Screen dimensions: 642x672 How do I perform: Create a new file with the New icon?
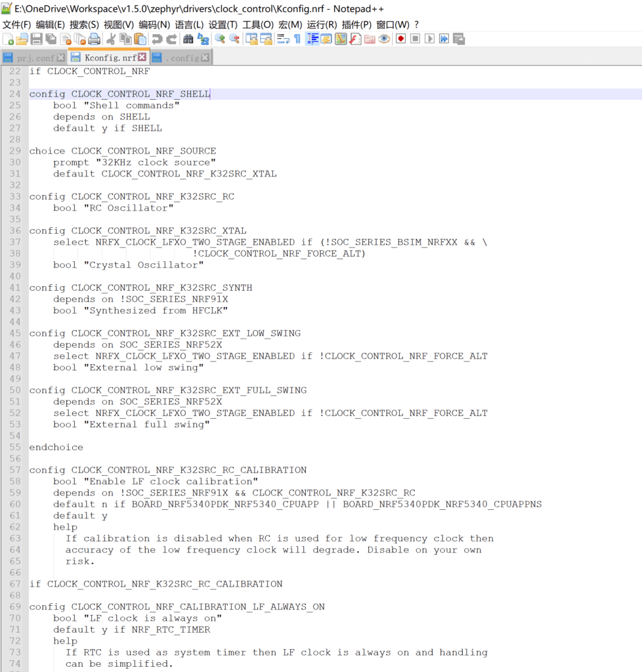tap(8, 39)
